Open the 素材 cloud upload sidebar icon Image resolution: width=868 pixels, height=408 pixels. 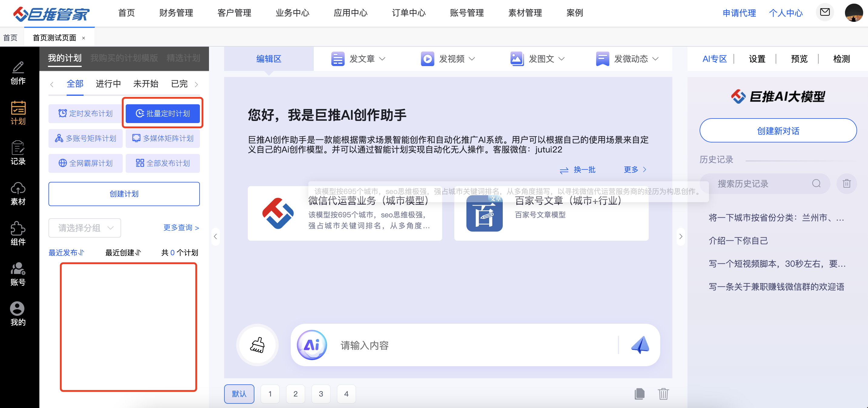(x=18, y=193)
